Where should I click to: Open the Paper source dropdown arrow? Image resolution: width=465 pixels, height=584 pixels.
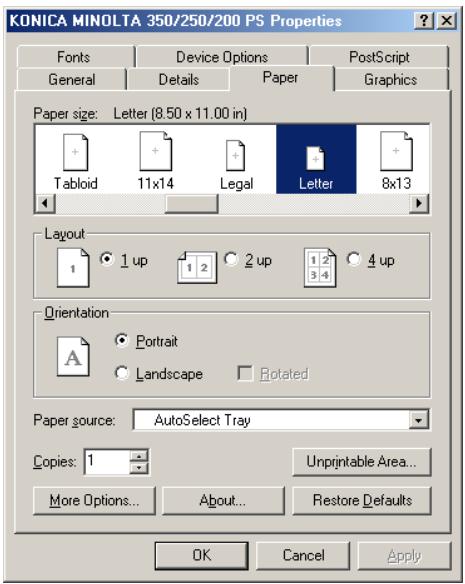419,420
